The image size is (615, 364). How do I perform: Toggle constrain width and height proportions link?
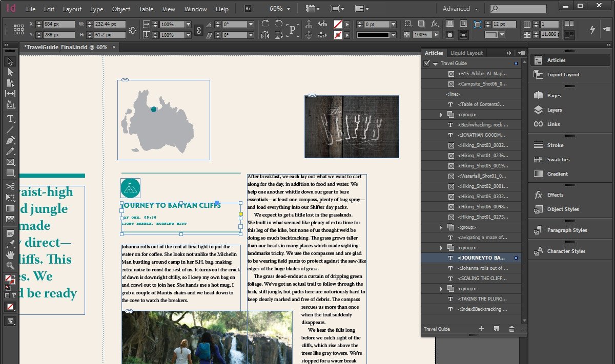point(133,30)
